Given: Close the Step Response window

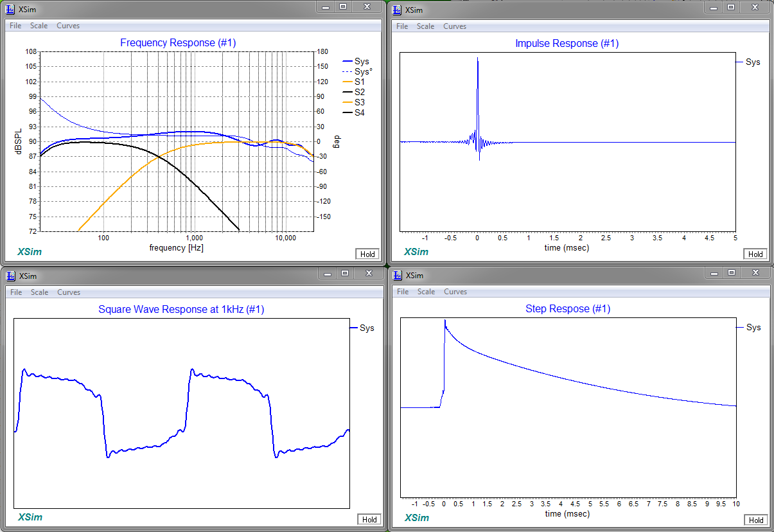Looking at the screenshot, I should 755,272.
